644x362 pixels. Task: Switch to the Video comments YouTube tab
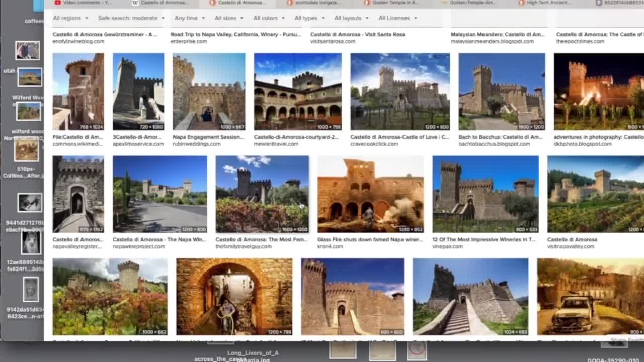tap(83, 3)
